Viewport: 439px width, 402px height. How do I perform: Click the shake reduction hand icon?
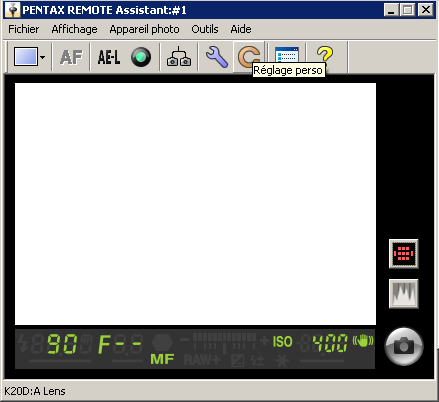(x=363, y=341)
